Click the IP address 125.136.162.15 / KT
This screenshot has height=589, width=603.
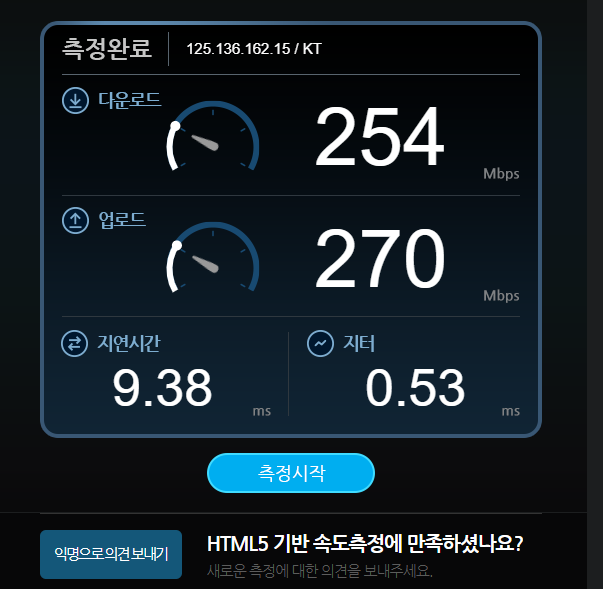coord(254,49)
